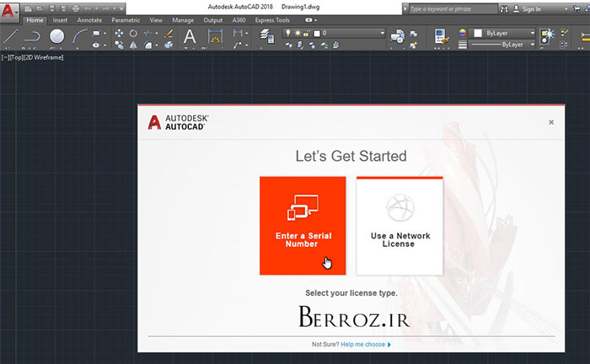Select the Arc tool
The width and height of the screenshot is (590, 364).
tap(79, 36)
